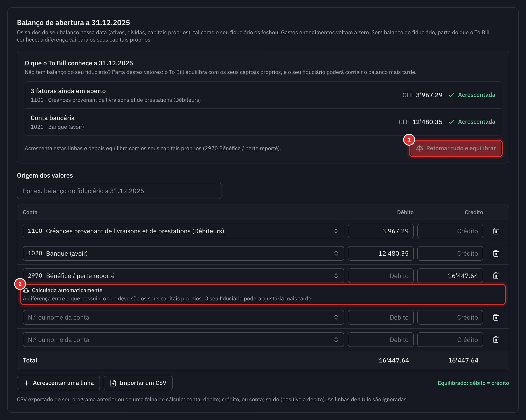Viewport: 526px width, 420px height.
Task: Open the last empty account selector
Action: [x=184, y=340]
